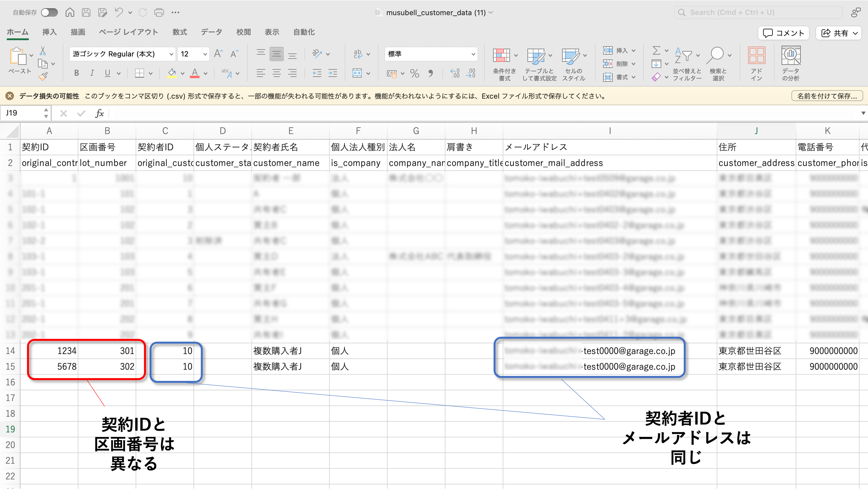Screen dimensions: 868x489
Task: Expand the font size 12 dropdown
Action: [x=205, y=54]
